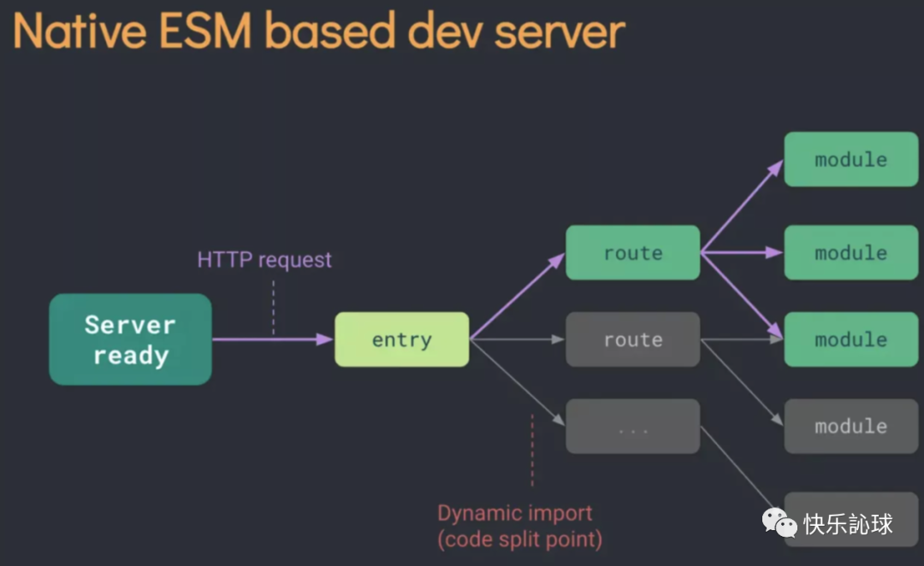The image size is (924, 566).
Task: Click the Native ESM based dev server title
Action: pyautogui.click(x=318, y=31)
